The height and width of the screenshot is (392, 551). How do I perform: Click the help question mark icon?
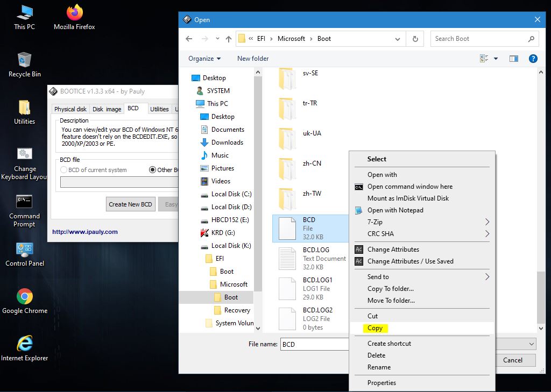click(x=533, y=59)
